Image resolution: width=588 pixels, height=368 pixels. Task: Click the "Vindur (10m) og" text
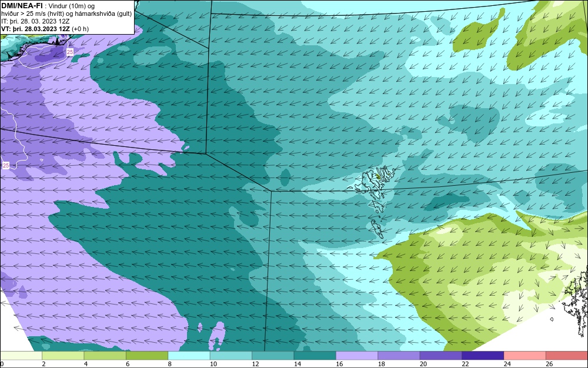(72, 6)
